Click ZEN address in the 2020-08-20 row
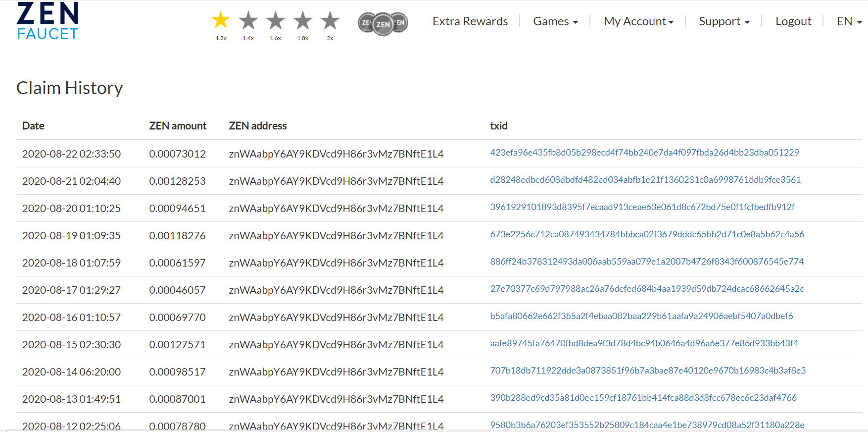Viewport: 868px width, 432px height. pyautogui.click(x=336, y=209)
